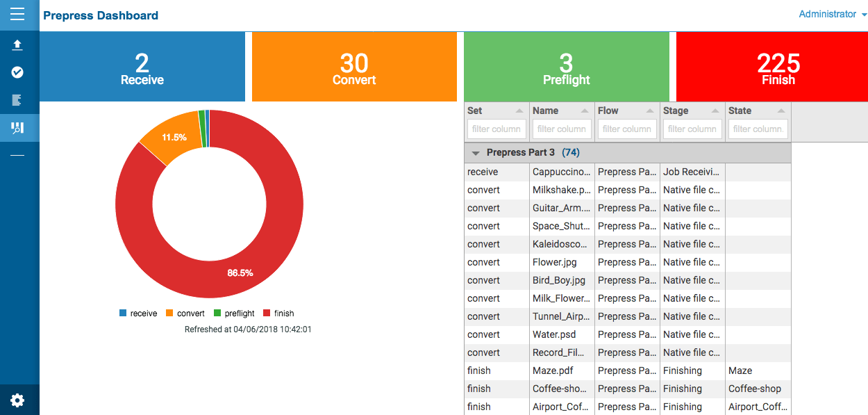The image size is (868, 415).
Task: Click the receive cell in Set column
Action: pyautogui.click(x=496, y=172)
